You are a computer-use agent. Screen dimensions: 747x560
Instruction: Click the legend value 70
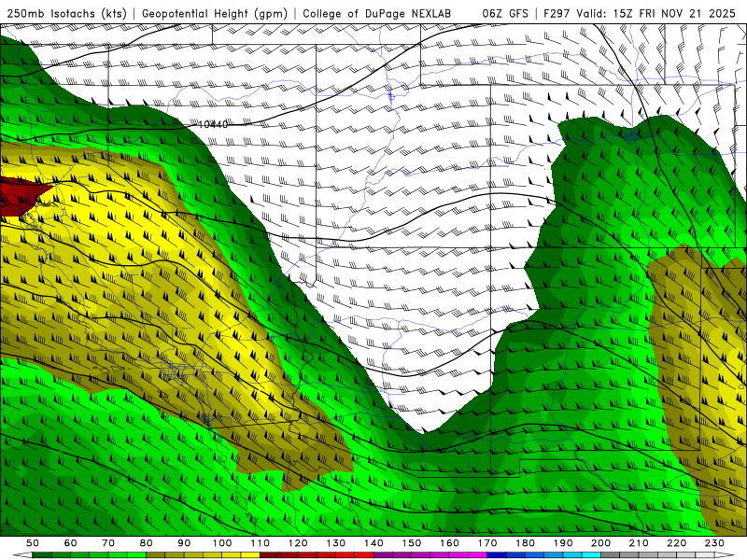108,543
